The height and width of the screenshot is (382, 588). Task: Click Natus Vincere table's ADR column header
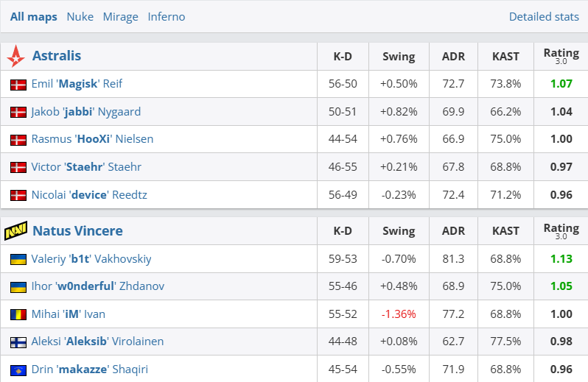tap(453, 231)
